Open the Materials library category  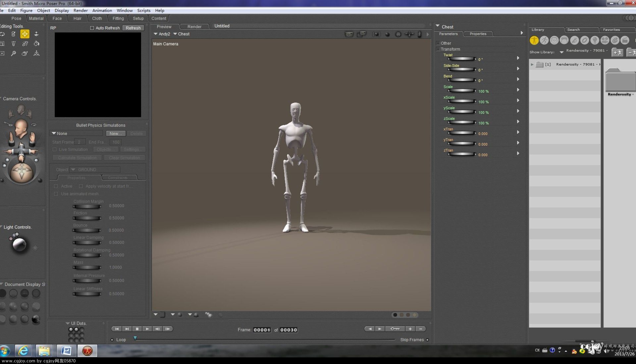(x=615, y=40)
